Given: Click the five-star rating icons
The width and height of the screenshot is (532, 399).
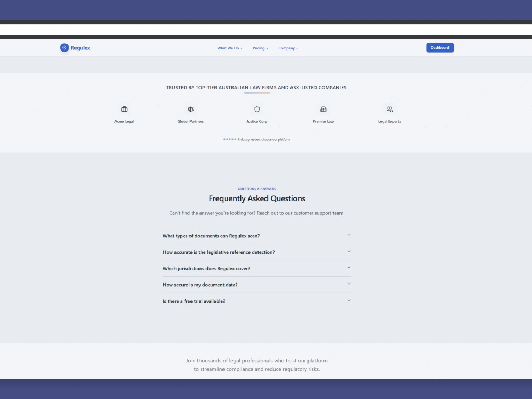Looking at the screenshot, I should point(230,139).
